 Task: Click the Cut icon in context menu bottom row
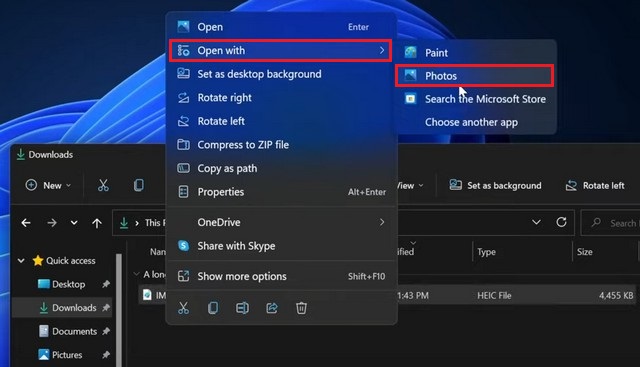pyautogui.click(x=184, y=308)
